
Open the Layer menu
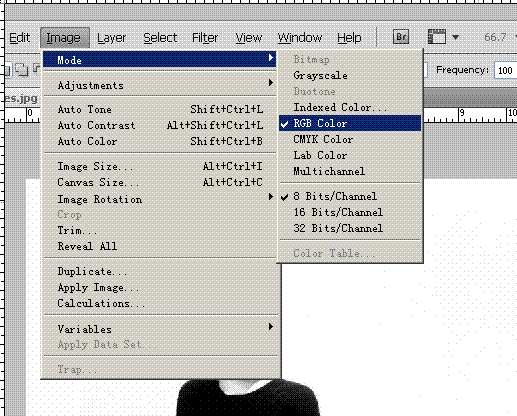(111, 38)
